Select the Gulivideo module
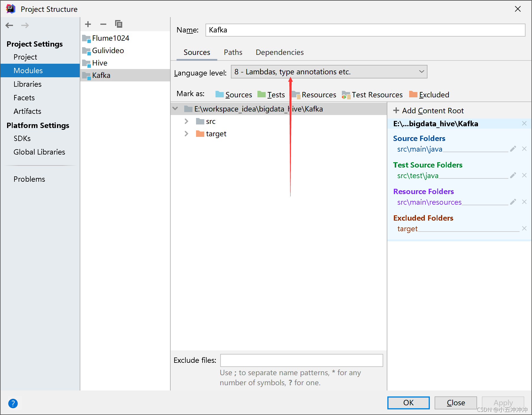The image size is (532, 415). pos(125,50)
